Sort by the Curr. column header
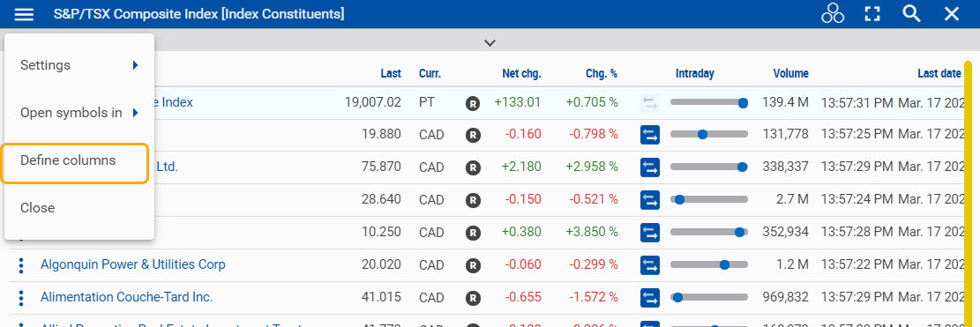Screen dimensions: 980x327 pyautogui.click(x=430, y=74)
